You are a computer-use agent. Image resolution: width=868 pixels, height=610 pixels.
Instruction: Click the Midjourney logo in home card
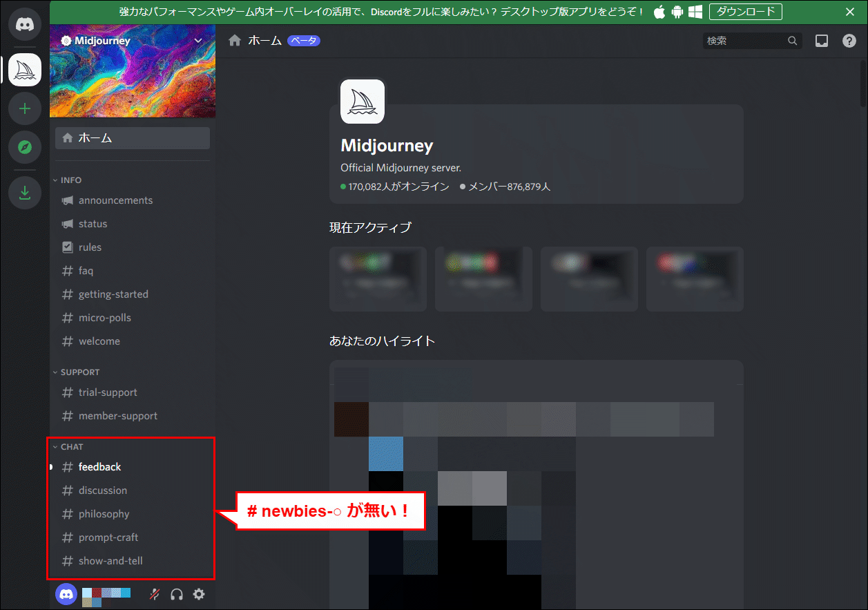(363, 102)
